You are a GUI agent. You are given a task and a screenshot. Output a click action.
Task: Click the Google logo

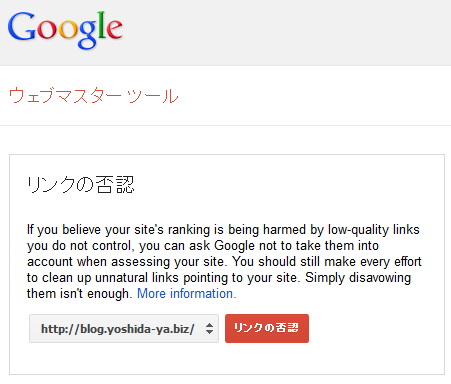click(65, 30)
